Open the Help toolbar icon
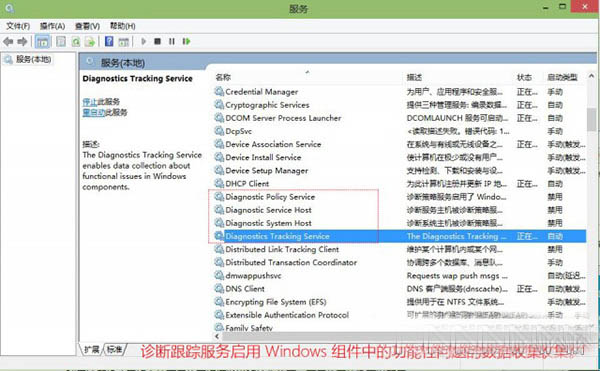This screenshot has height=371, width=600. [109, 41]
